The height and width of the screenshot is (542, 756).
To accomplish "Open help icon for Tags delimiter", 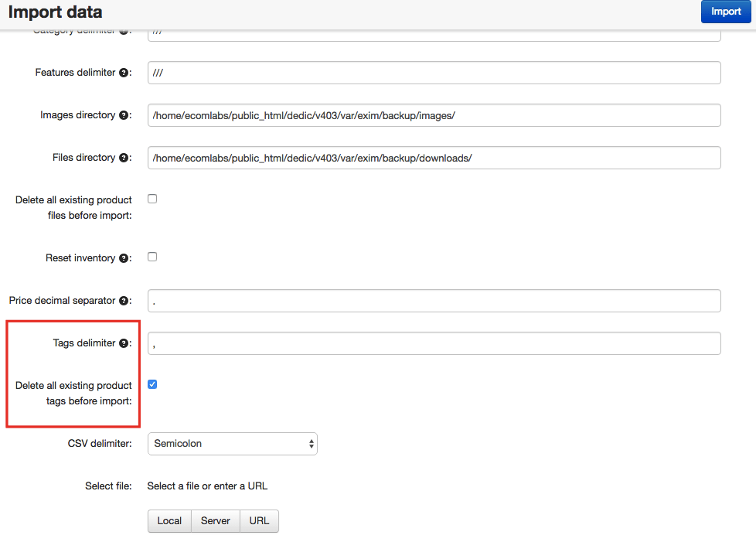I will point(124,343).
